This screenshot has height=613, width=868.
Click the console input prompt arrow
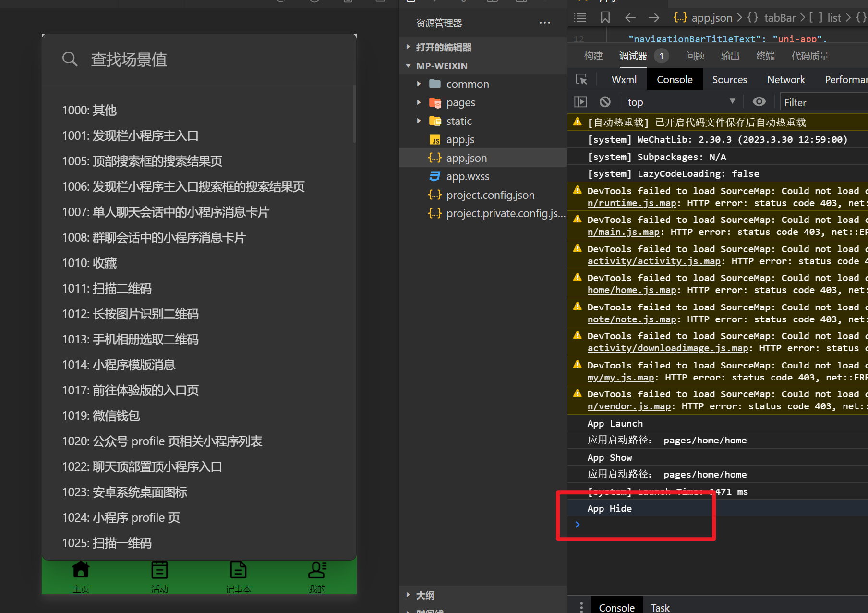click(578, 525)
